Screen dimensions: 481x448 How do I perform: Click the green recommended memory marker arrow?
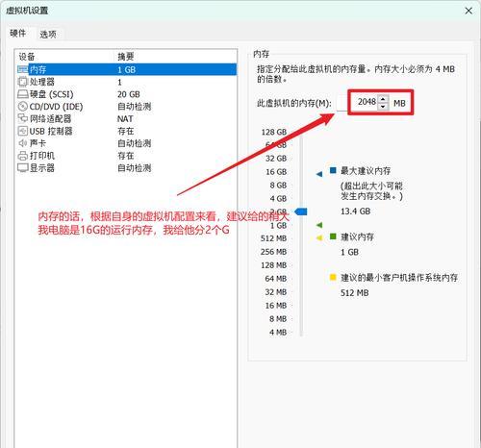[319, 225]
